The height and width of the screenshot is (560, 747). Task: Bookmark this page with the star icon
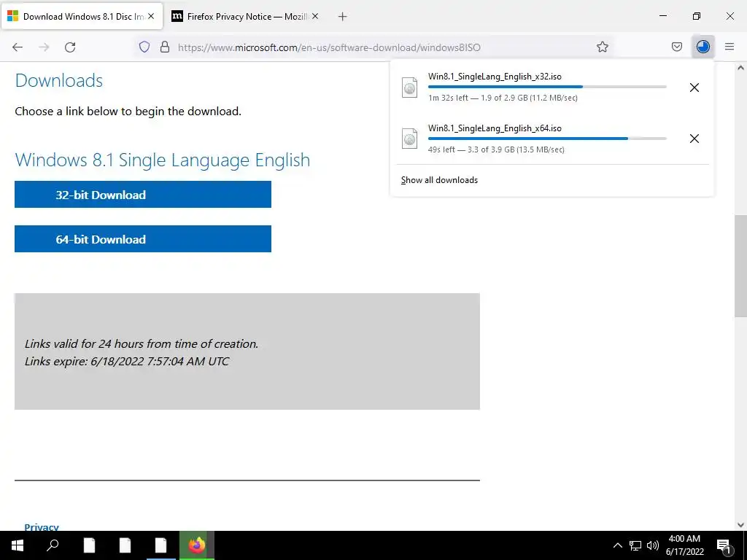[x=602, y=47]
